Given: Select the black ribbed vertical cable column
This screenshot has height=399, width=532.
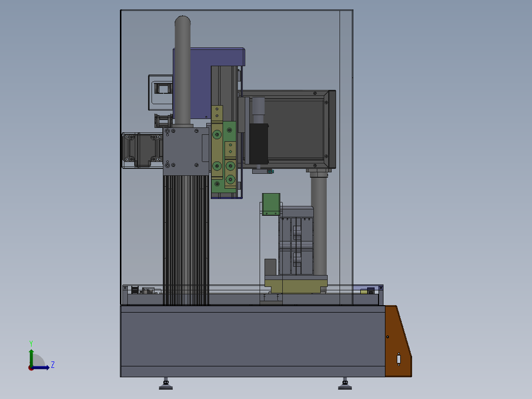Looking at the screenshot, I should pyautogui.click(x=186, y=240).
